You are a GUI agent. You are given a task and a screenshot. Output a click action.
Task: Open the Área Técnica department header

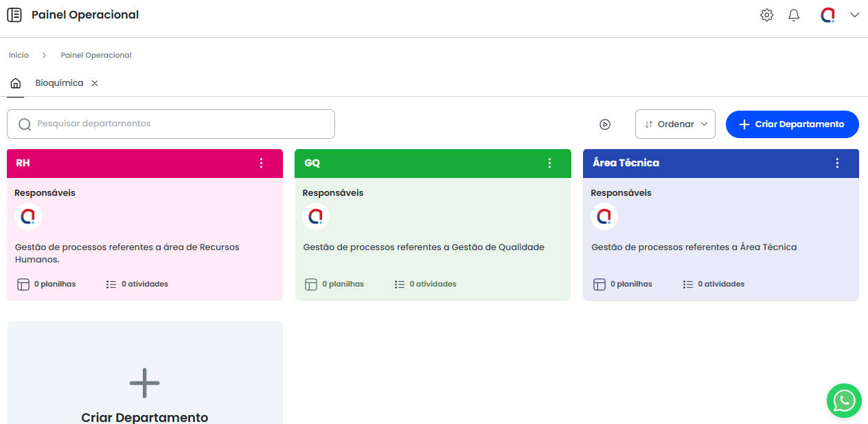point(626,163)
